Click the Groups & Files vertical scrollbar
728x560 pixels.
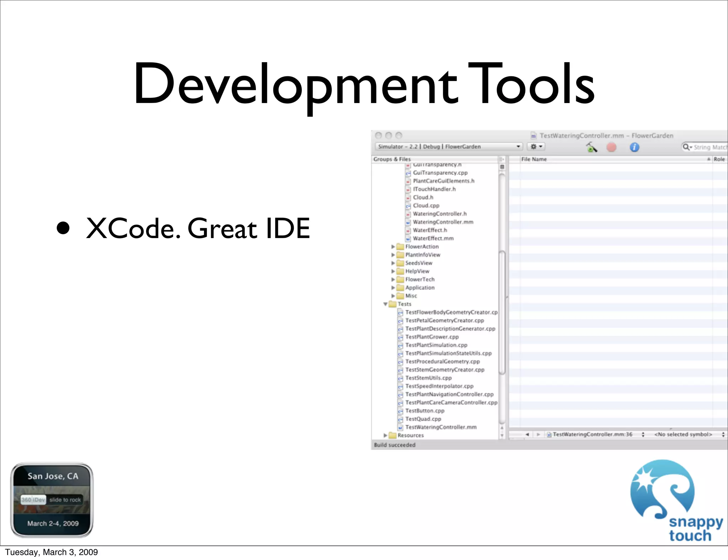[502, 313]
